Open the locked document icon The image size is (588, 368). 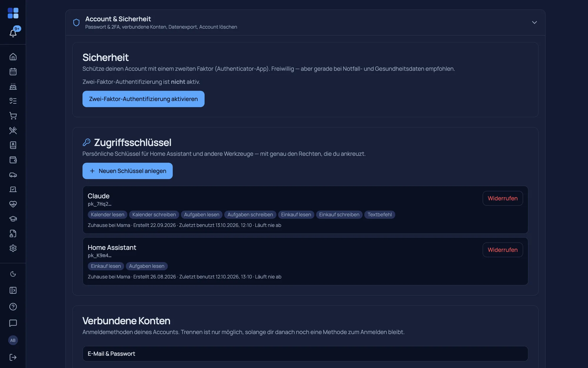pyautogui.click(x=13, y=233)
